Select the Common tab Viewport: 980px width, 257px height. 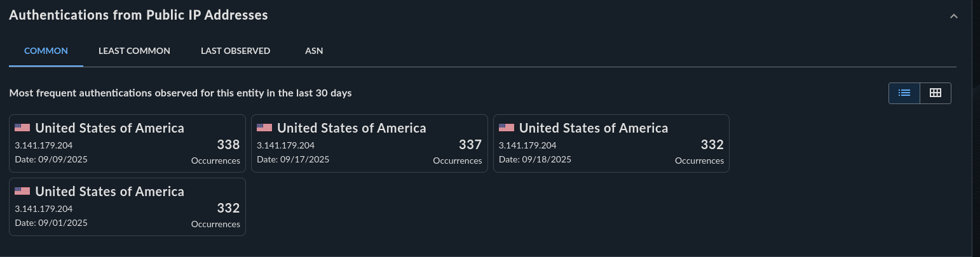click(x=46, y=51)
